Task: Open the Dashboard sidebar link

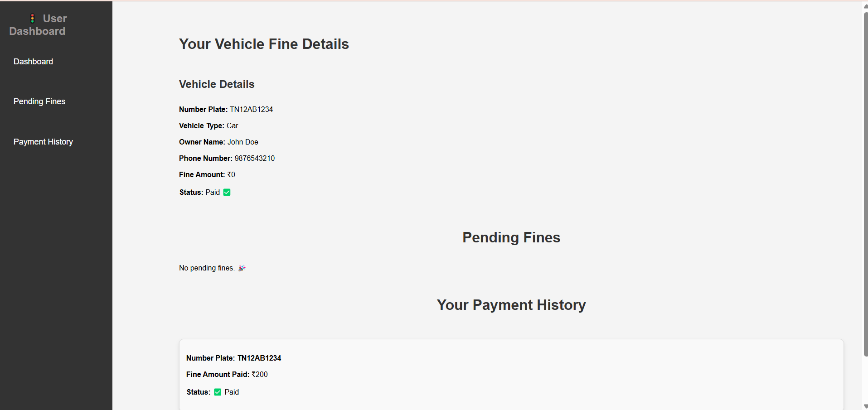Action: coord(33,62)
